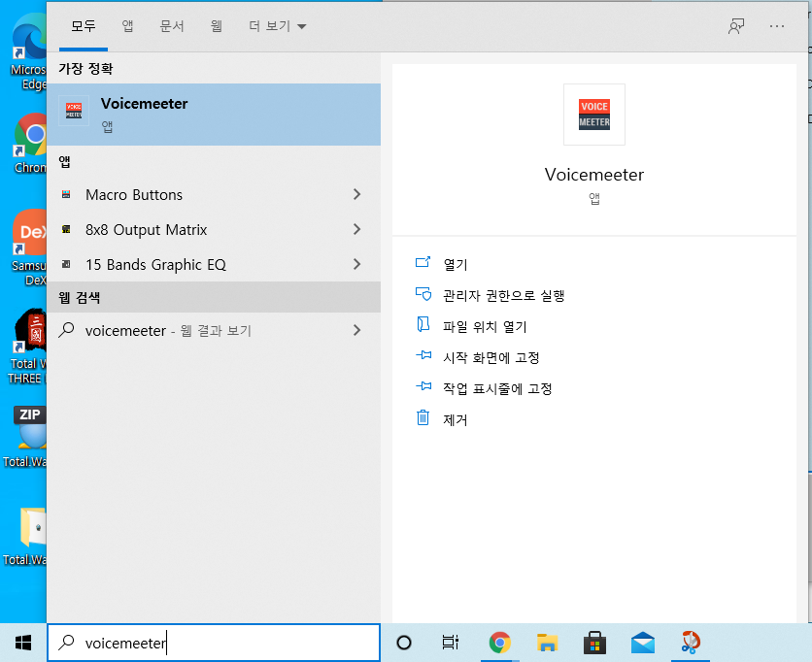812x662 pixels.
Task: Open Chrome from the taskbar
Action: click(x=499, y=643)
